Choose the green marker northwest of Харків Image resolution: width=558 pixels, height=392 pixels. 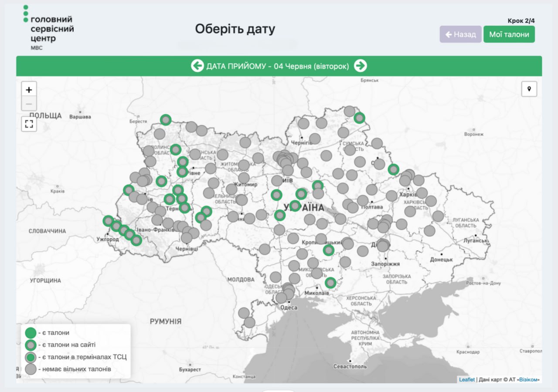[394, 169]
